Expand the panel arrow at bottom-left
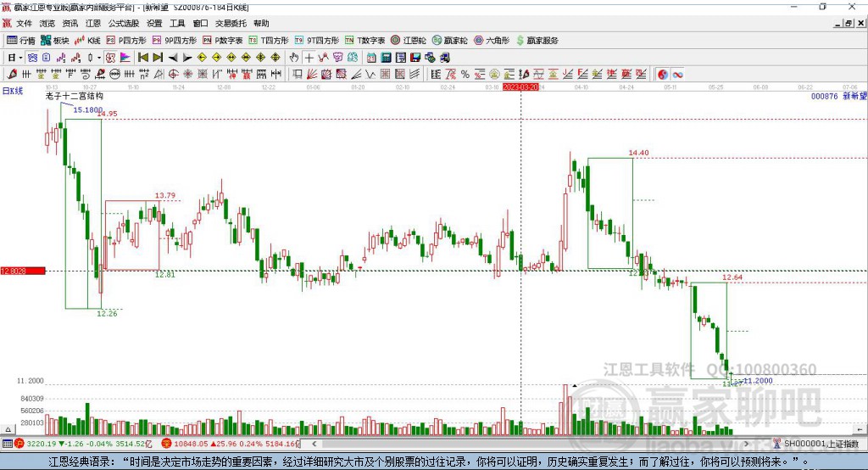 coord(8,429)
